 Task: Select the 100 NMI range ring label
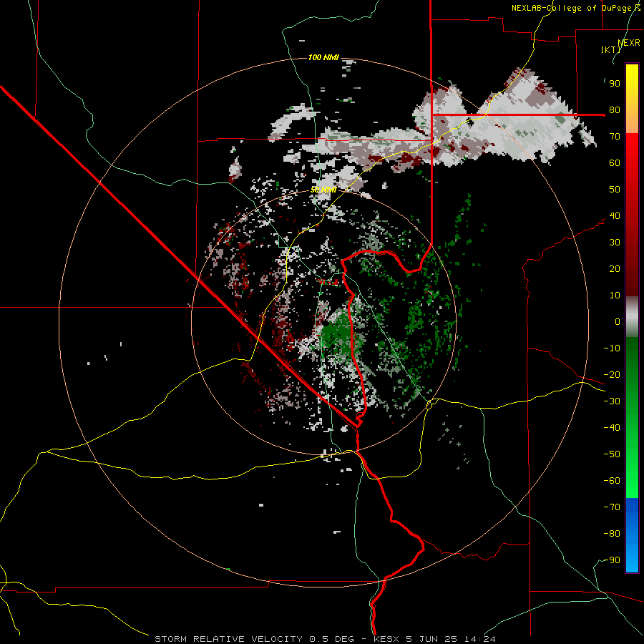(x=323, y=57)
